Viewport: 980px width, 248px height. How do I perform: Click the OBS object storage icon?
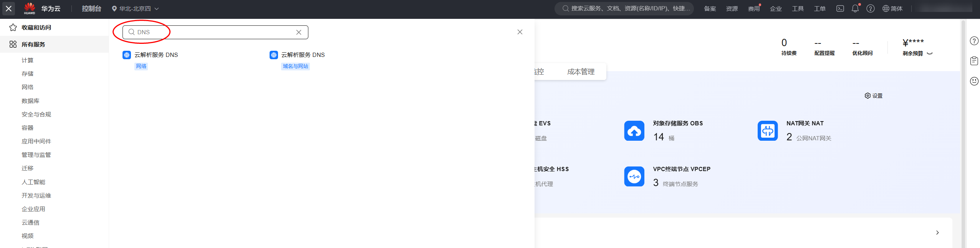[634, 131]
